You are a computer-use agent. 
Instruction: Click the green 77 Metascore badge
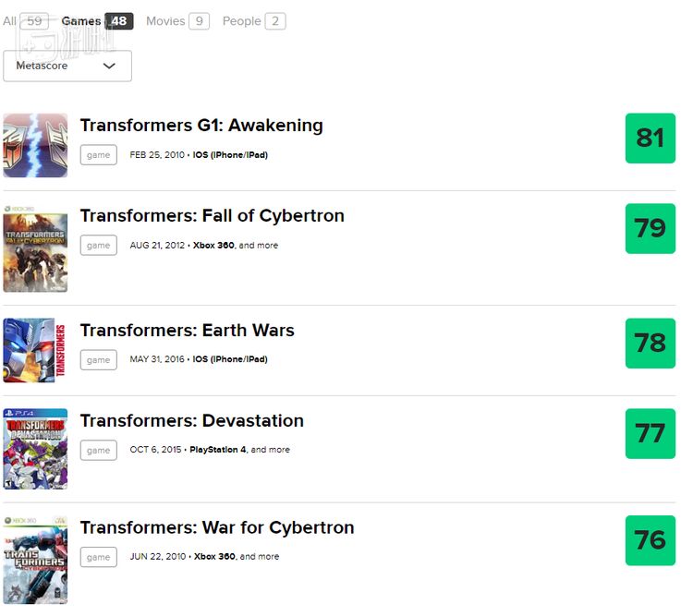pyautogui.click(x=650, y=433)
